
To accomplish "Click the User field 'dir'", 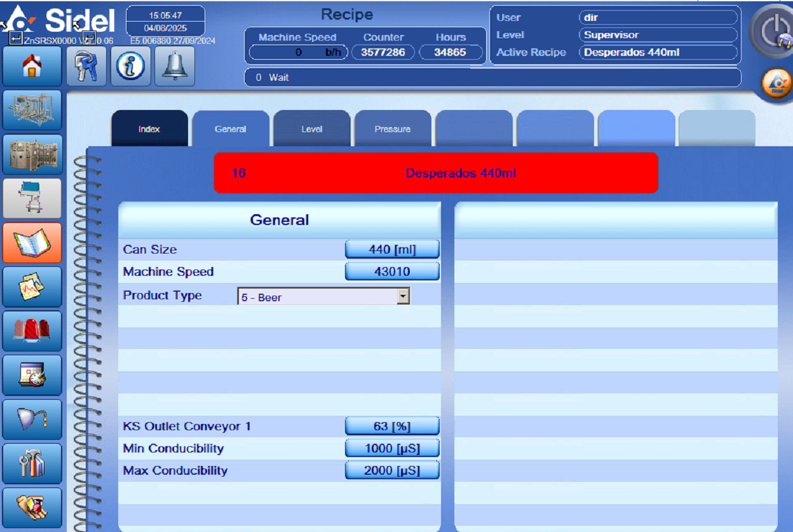I will pos(658,18).
